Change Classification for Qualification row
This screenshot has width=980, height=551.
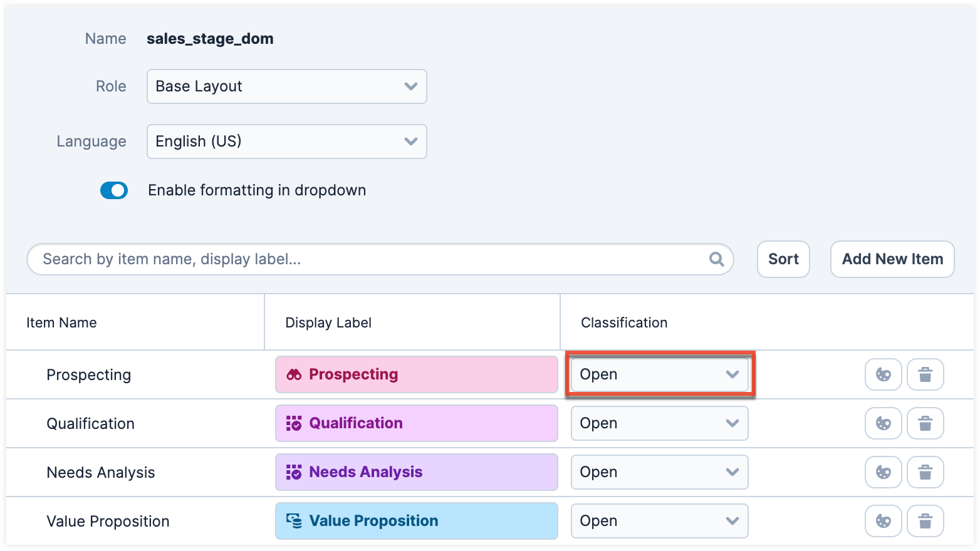click(659, 423)
